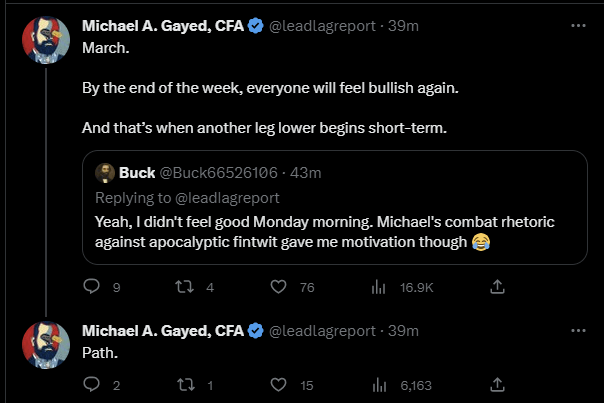Image resolution: width=604 pixels, height=403 pixels.
Task: Like the tweet with 76 likes
Action: tap(278, 287)
